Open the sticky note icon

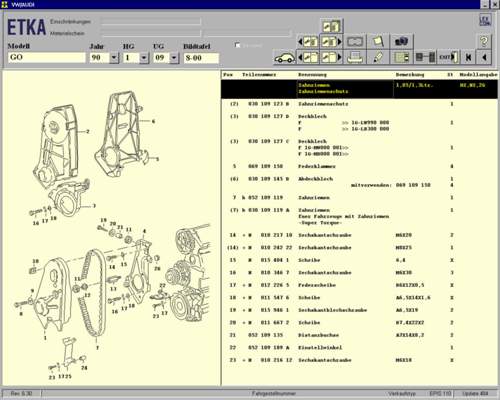coord(378,42)
